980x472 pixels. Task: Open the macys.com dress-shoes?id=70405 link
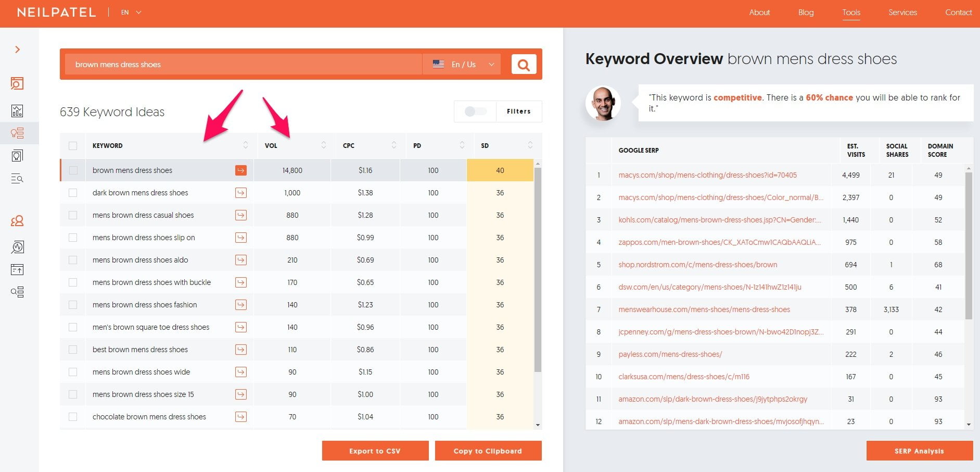pyautogui.click(x=707, y=175)
